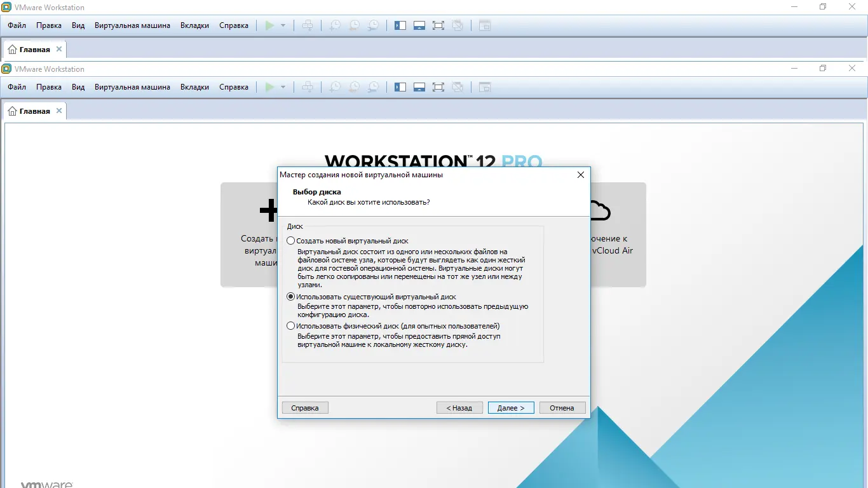This screenshot has height=488, width=868.
Task: Click the Отмена button to cancel the wizard
Action: pyautogui.click(x=562, y=408)
